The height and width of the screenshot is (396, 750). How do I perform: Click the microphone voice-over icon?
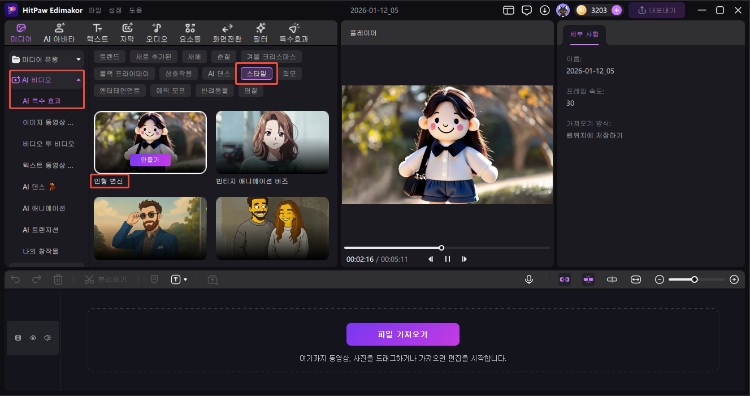click(x=529, y=279)
